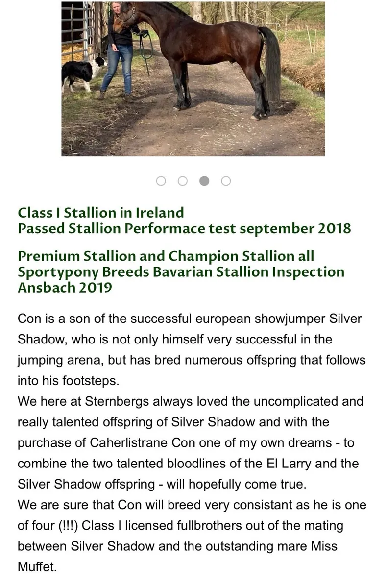Click "Silver Shadow offspring - will hopefully" line
Viewport: 387px width, 588px height.
tap(162, 484)
